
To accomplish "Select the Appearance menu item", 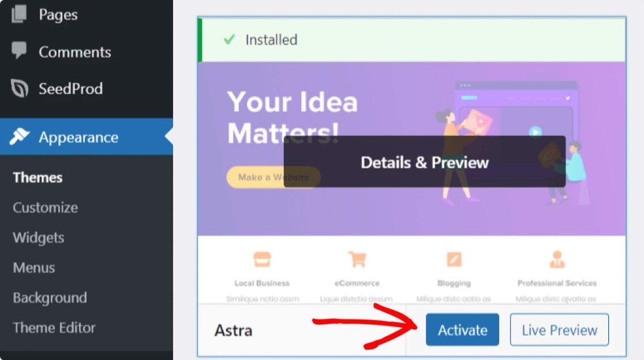I will [86, 136].
